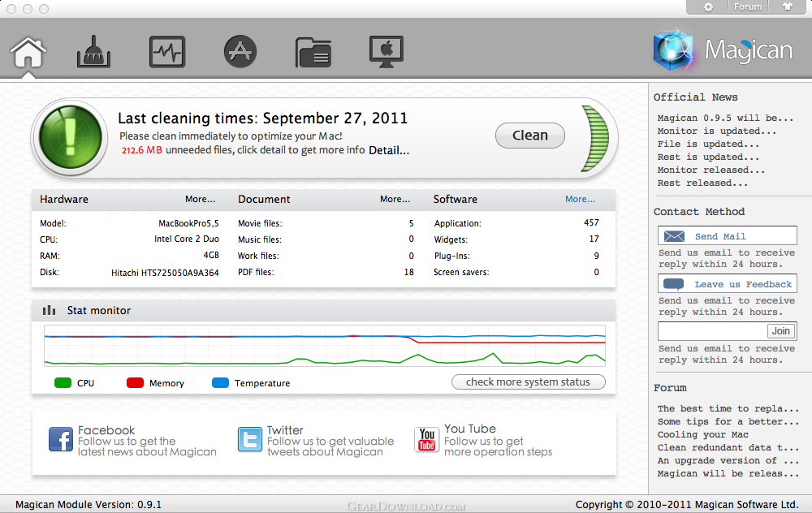Click the green striped cleaning gauge

[x=594, y=138]
